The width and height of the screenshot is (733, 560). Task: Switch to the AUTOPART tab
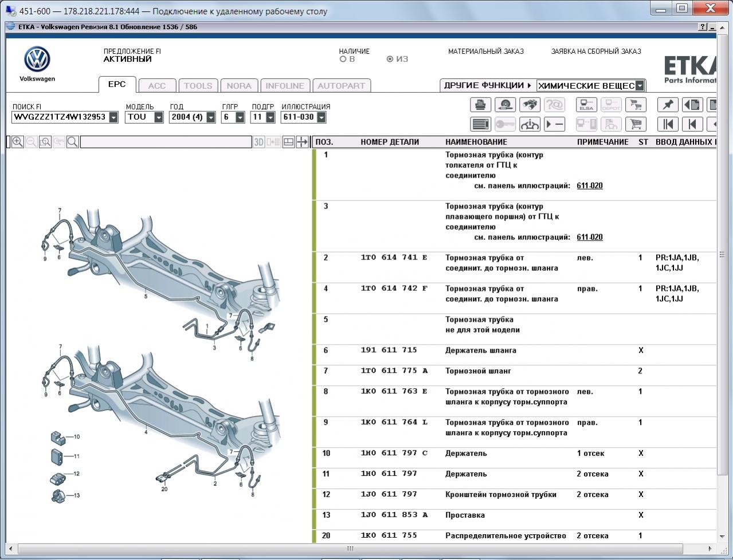tap(341, 86)
